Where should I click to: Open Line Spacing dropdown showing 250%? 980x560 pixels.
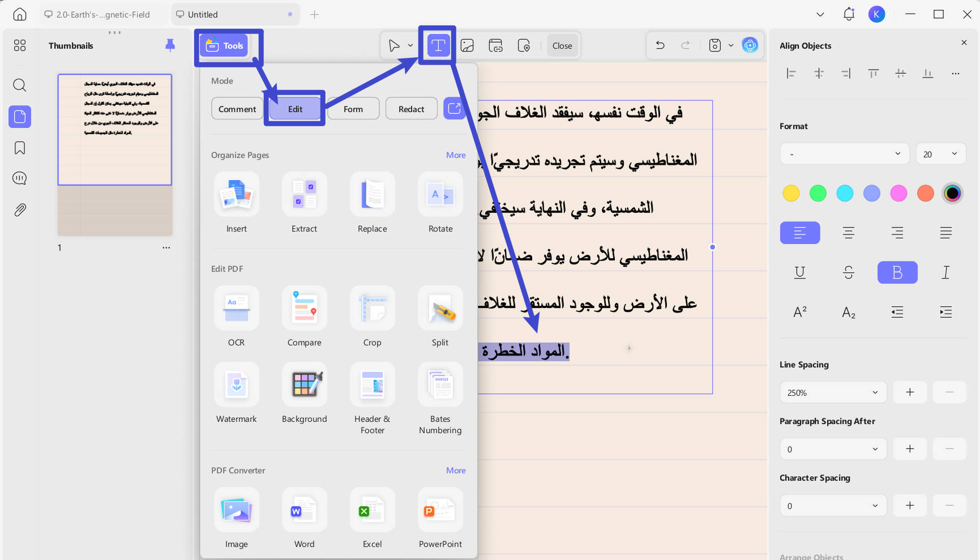pyautogui.click(x=833, y=392)
